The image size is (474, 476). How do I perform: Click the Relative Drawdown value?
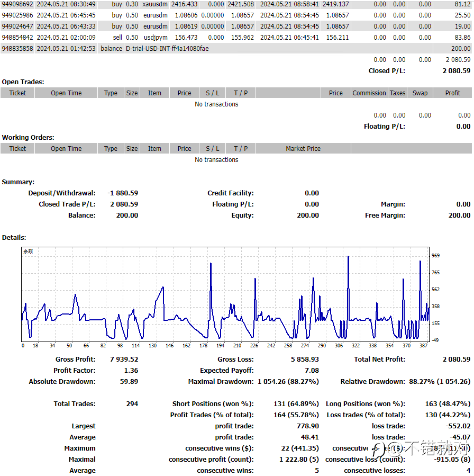(440, 381)
